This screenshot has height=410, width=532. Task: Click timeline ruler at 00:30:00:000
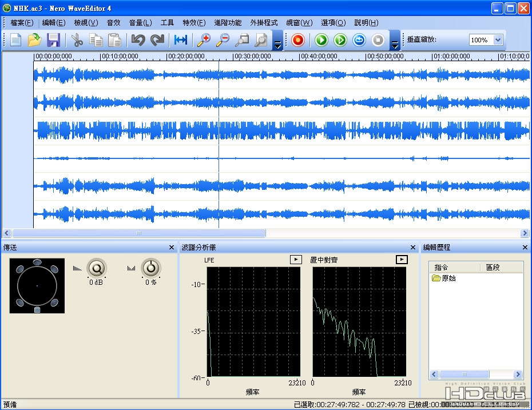click(x=252, y=56)
